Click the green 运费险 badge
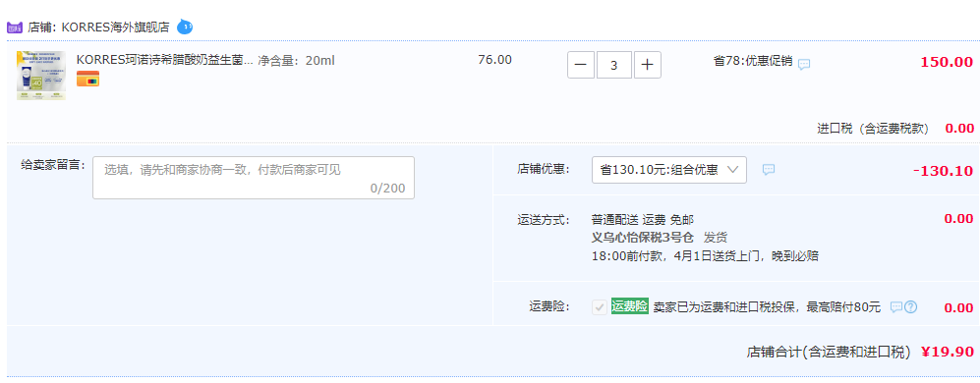 point(629,306)
